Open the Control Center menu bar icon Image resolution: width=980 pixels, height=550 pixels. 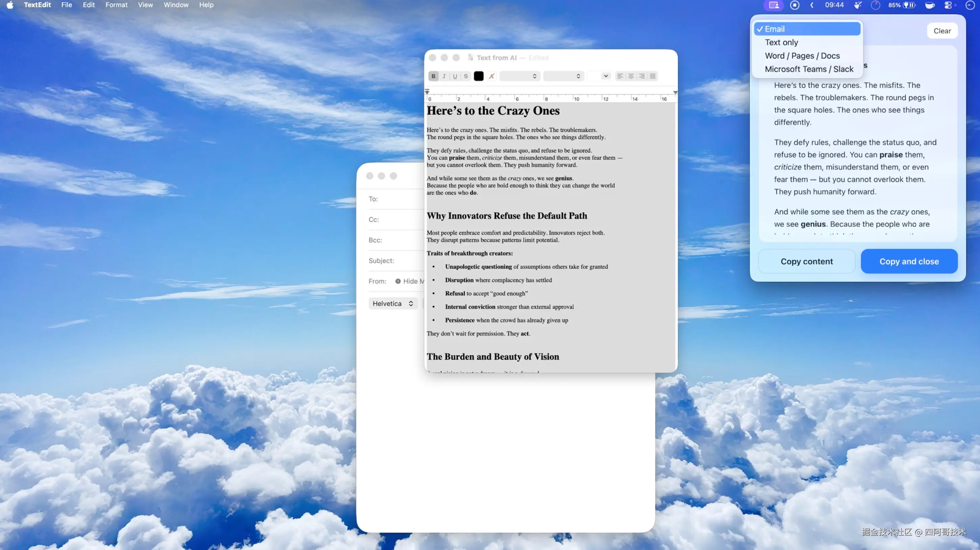pos(948,5)
